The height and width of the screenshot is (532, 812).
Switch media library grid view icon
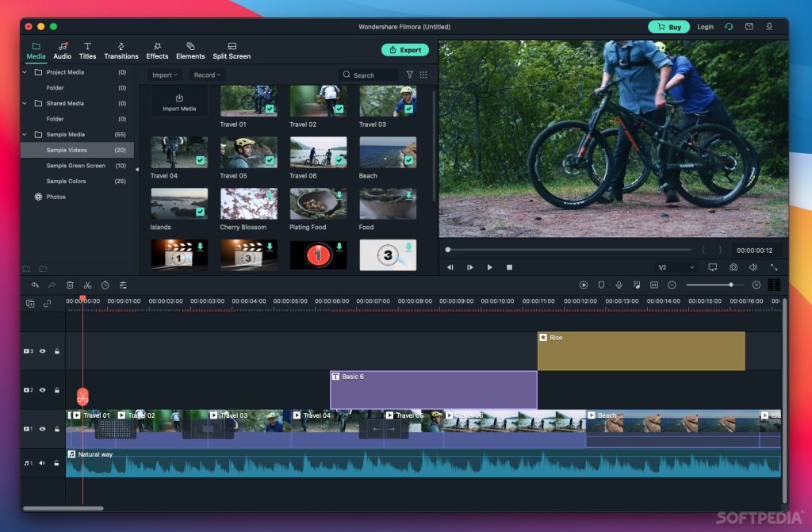pyautogui.click(x=423, y=75)
